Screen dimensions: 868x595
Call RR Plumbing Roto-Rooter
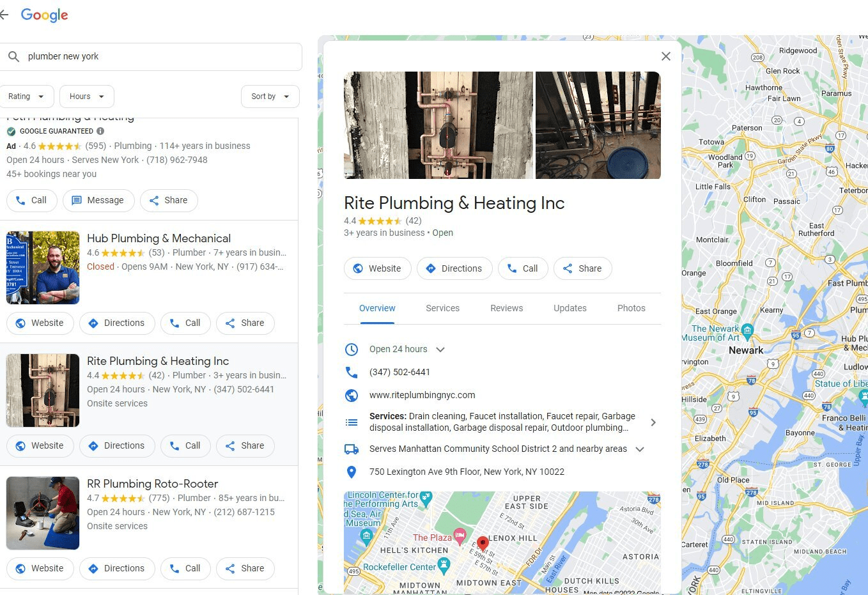coord(185,568)
